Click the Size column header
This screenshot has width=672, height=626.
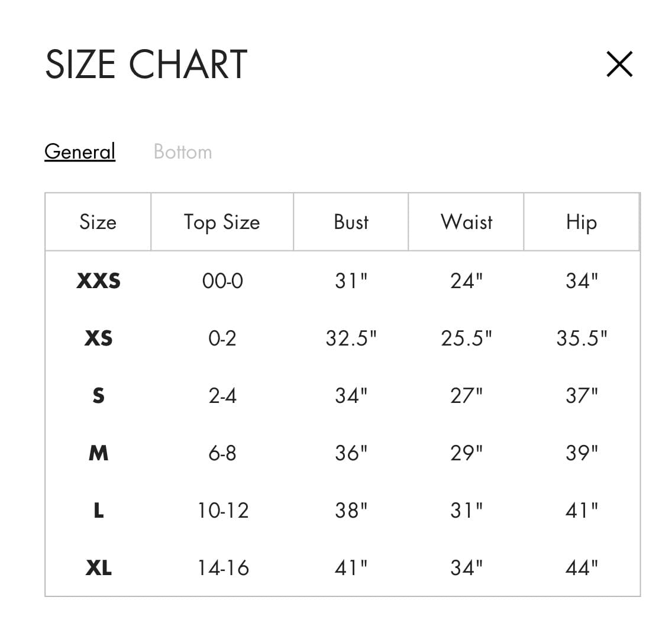click(x=98, y=222)
